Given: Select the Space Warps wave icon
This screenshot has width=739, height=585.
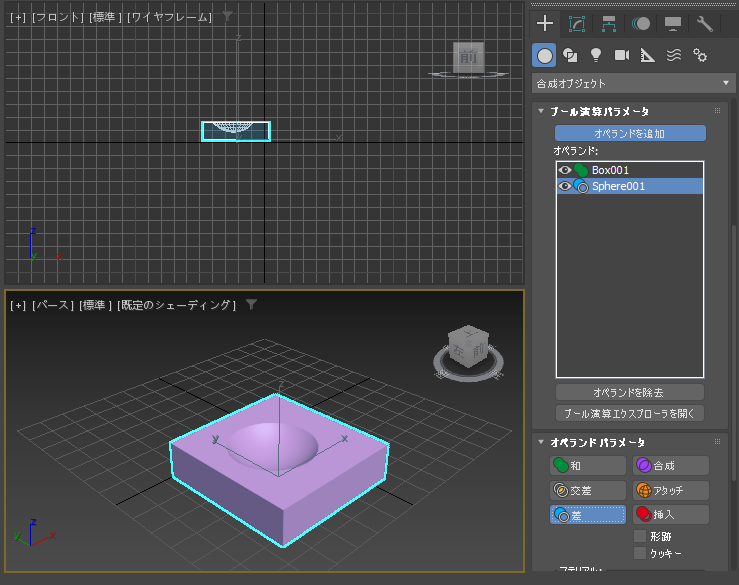Looking at the screenshot, I should tap(674, 56).
